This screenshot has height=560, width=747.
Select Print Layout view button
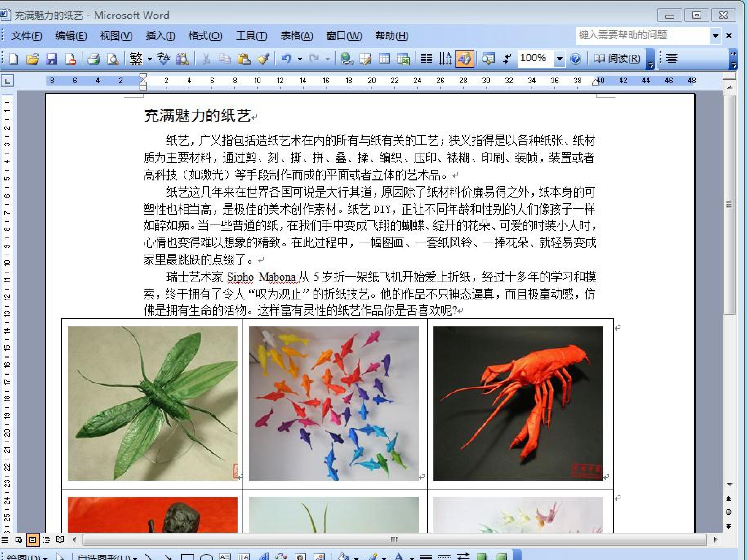point(32,540)
